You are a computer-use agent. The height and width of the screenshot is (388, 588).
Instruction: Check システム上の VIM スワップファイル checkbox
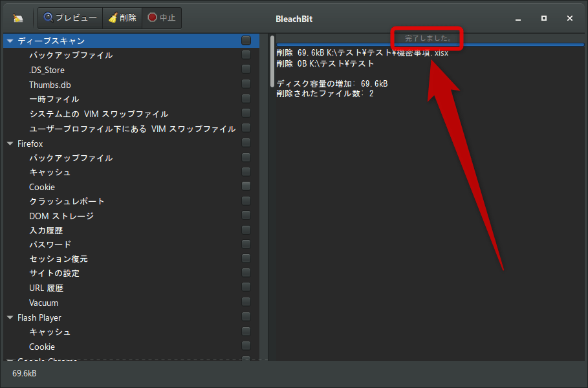point(246,113)
